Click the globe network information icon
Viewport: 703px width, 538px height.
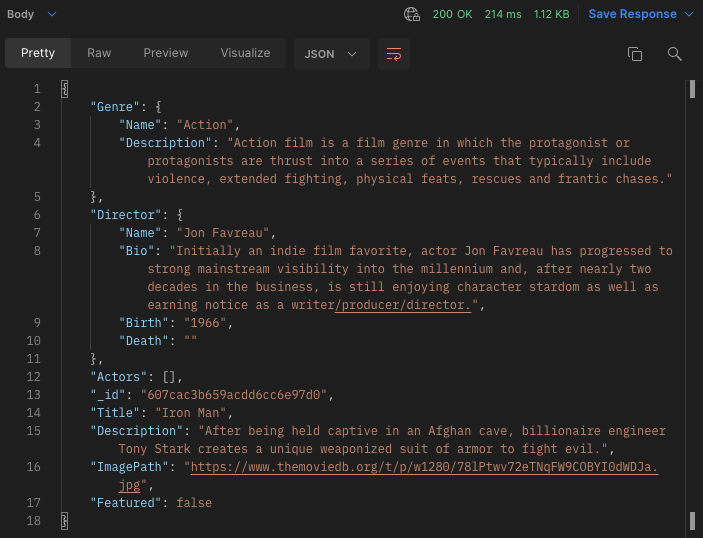click(x=411, y=14)
